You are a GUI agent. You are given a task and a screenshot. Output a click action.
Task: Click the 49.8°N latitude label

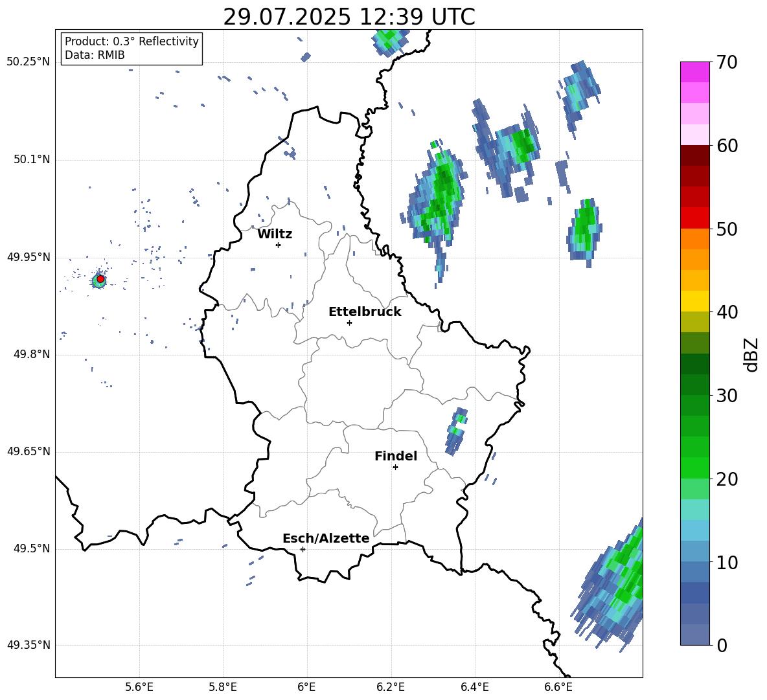coord(32,354)
